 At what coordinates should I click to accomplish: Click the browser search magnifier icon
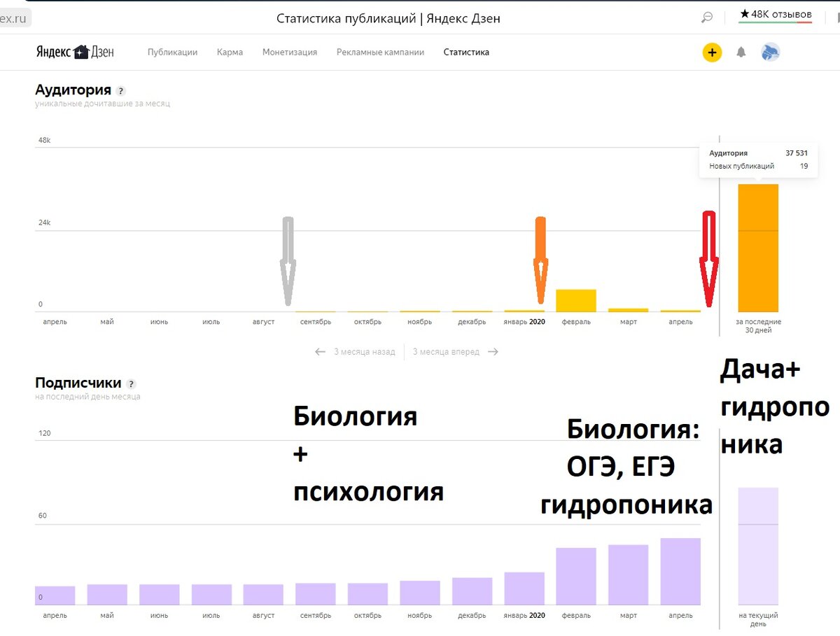pos(707,18)
